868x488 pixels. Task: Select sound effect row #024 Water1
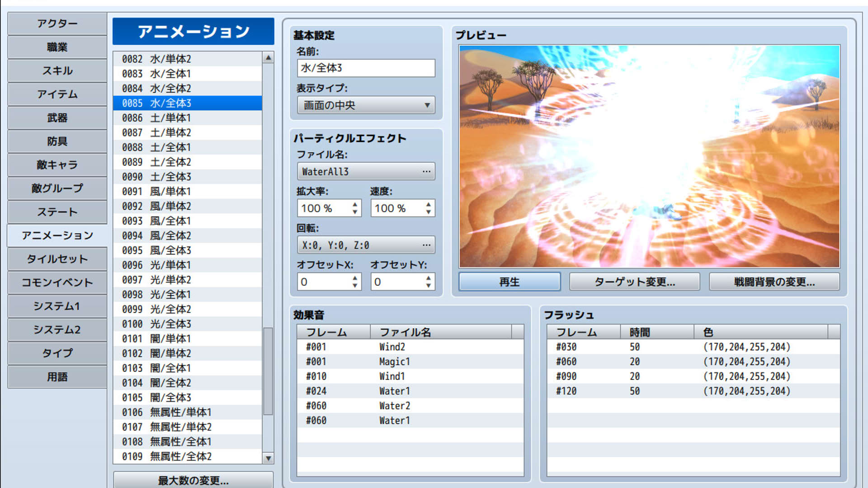[x=410, y=391]
